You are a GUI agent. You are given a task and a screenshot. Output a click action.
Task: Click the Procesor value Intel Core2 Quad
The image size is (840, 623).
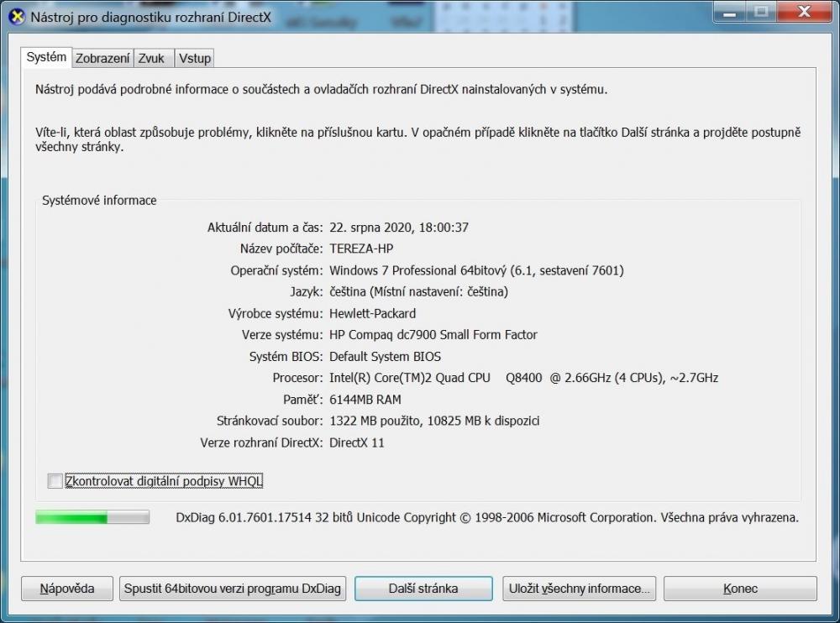tap(523, 378)
